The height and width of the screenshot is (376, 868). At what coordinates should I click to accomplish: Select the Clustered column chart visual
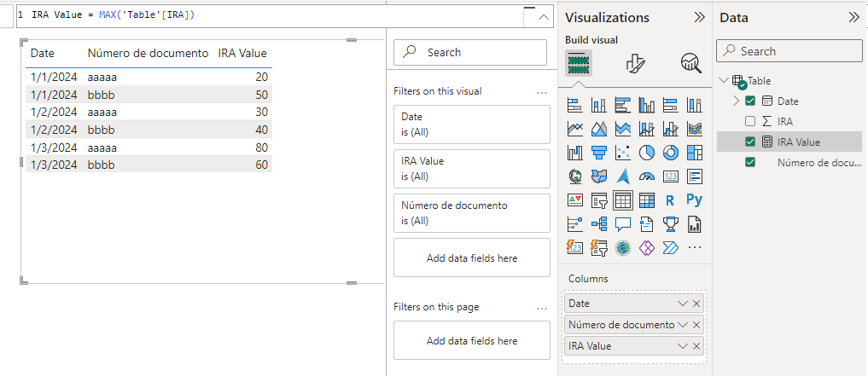[x=647, y=105]
